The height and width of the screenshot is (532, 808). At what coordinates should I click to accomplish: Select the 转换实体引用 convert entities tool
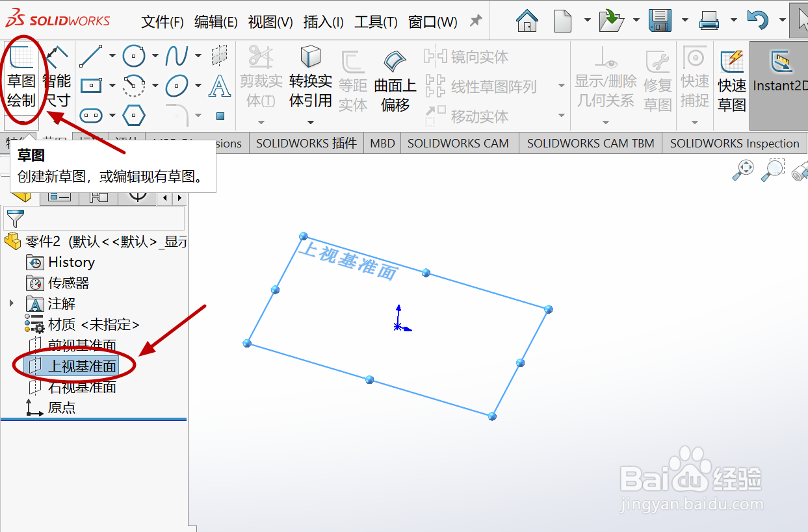311,78
